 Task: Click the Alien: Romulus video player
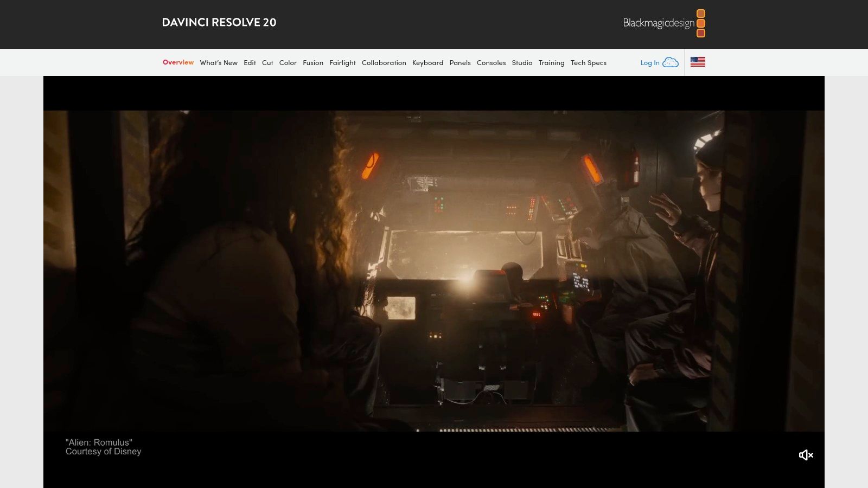point(434,271)
